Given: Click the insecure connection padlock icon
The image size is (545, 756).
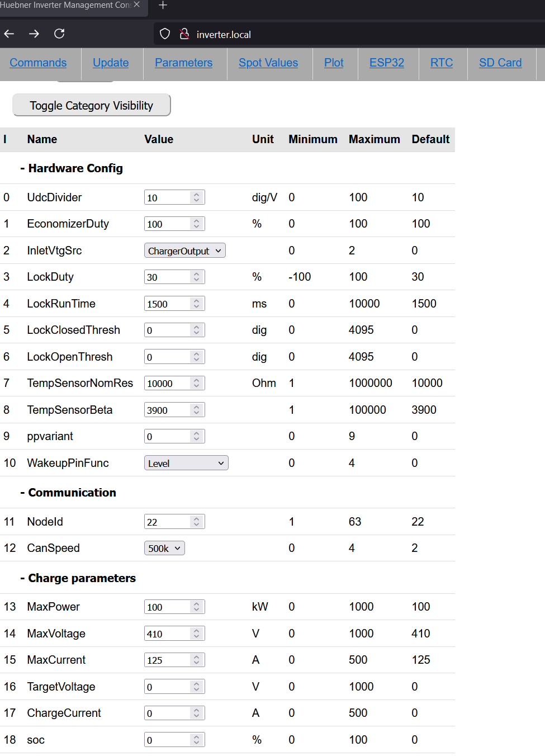Looking at the screenshot, I should [x=184, y=34].
